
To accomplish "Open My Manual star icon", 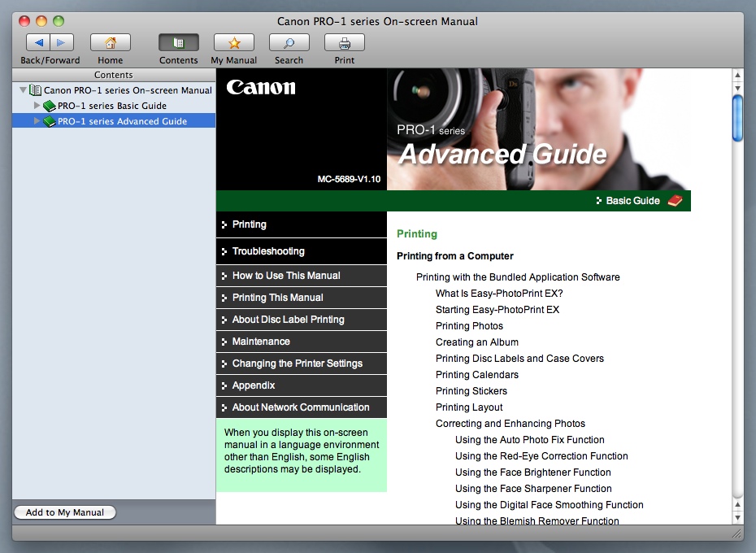I will (x=233, y=42).
